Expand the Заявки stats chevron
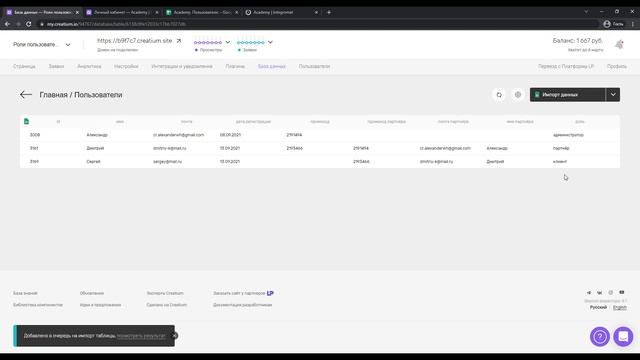The width and height of the screenshot is (640, 360). pyautogui.click(x=270, y=42)
